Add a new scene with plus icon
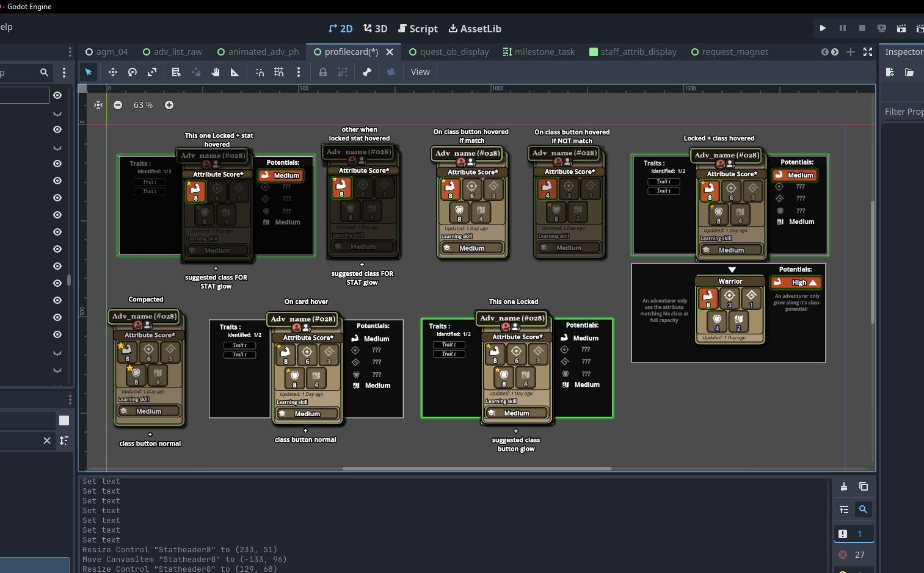Viewport: 924px width, 573px height. click(851, 52)
